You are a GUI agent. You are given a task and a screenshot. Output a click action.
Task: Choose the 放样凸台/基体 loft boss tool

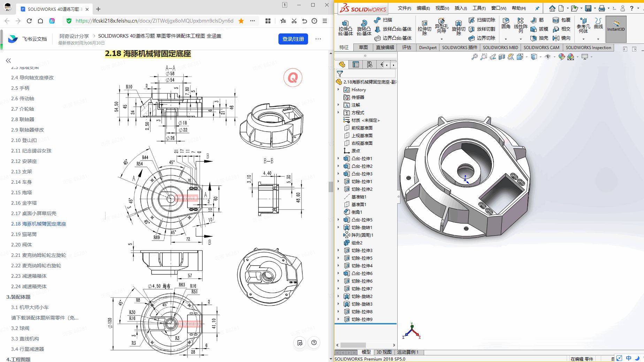[393, 29]
